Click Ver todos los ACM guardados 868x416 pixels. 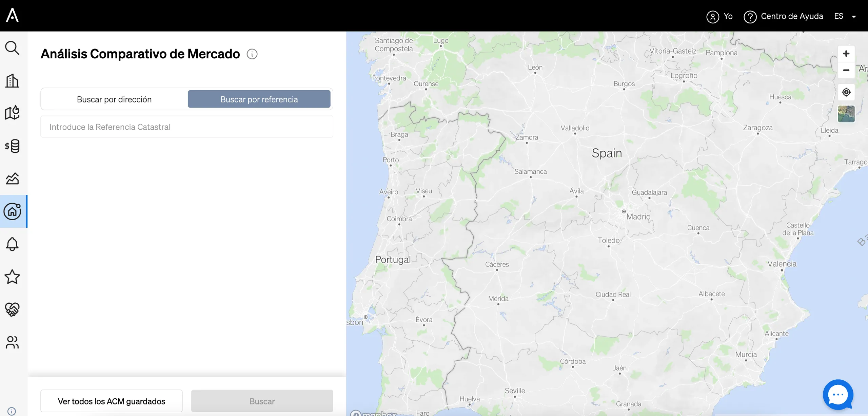(x=112, y=401)
